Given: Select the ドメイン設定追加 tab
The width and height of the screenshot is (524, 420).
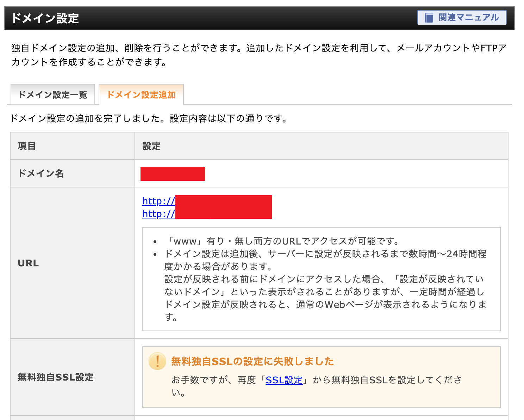Looking at the screenshot, I should tap(141, 94).
